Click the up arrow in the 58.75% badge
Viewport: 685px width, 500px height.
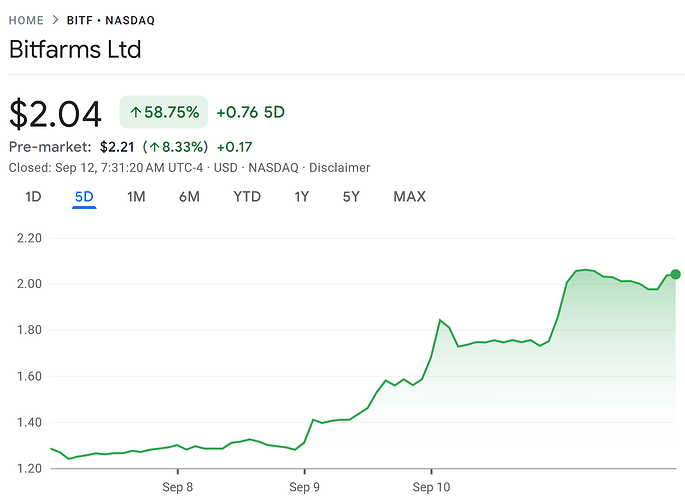point(135,112)
